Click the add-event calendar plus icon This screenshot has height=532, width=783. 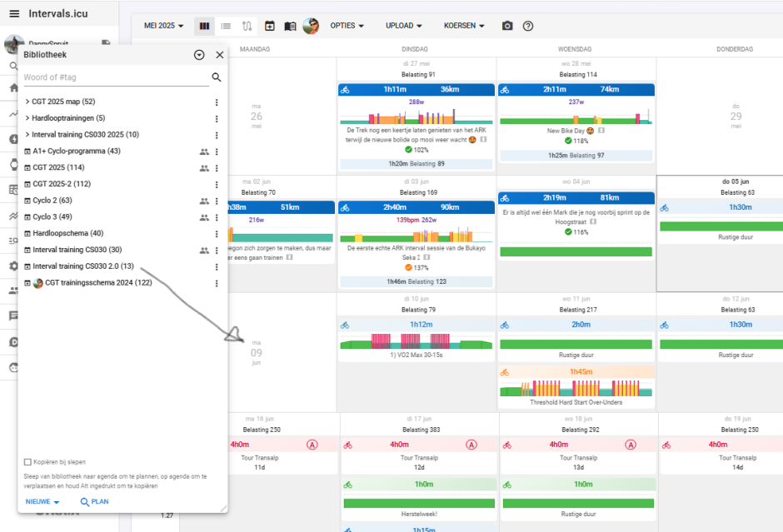(x=269, y=26)
